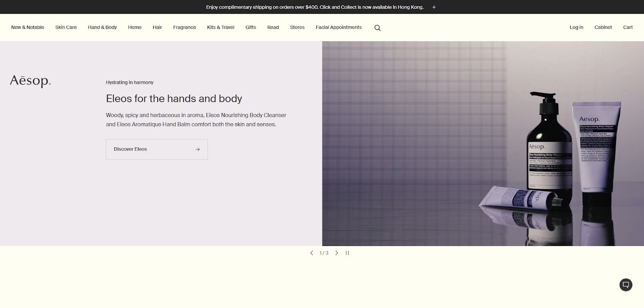The width and height of the screenshot is (644, 308).
Task: Open the Stores navigation link
Action: coord(297,27)
